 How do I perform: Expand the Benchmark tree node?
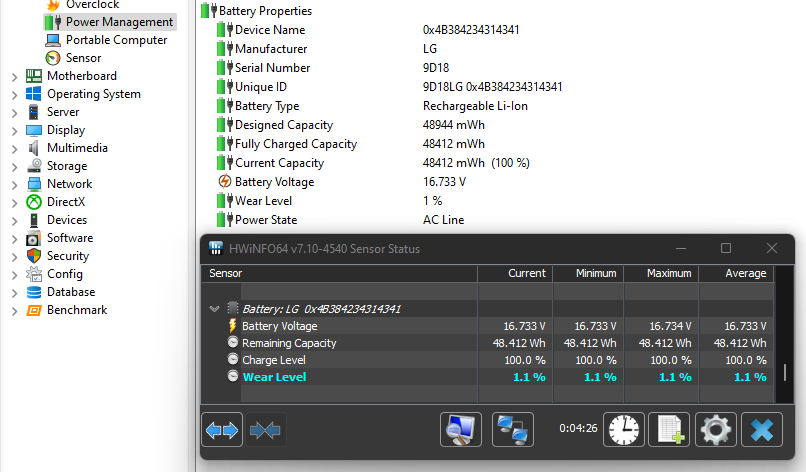14,311
